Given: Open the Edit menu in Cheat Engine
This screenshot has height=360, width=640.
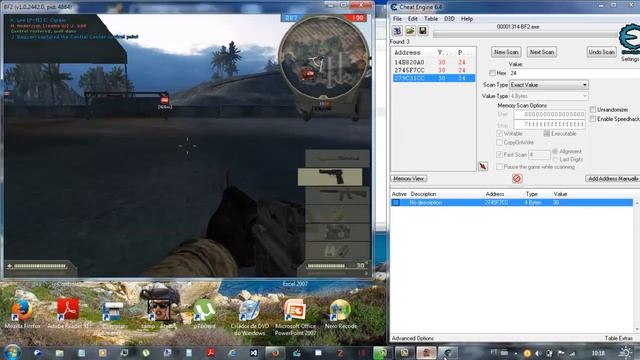Looking at the screenshot, I should [x=413, y=19].
